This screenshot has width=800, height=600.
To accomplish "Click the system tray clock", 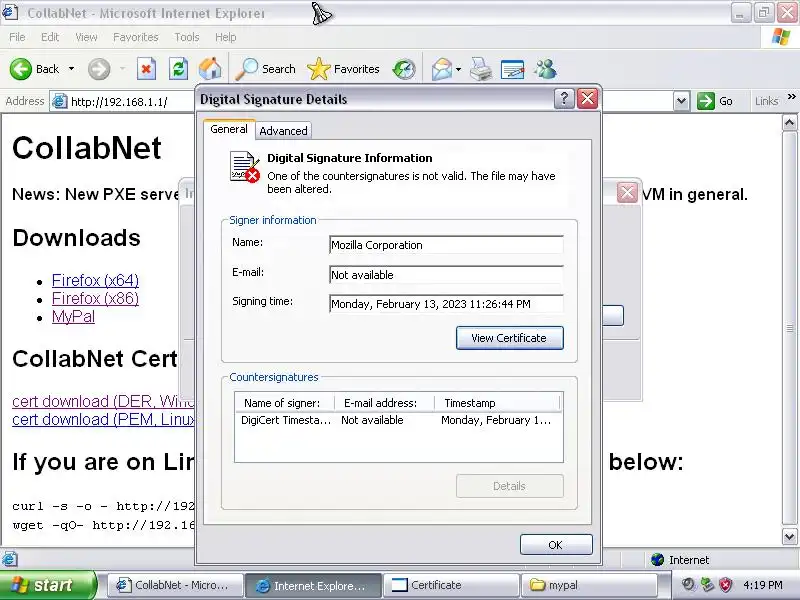I will (x=763, y=585).
